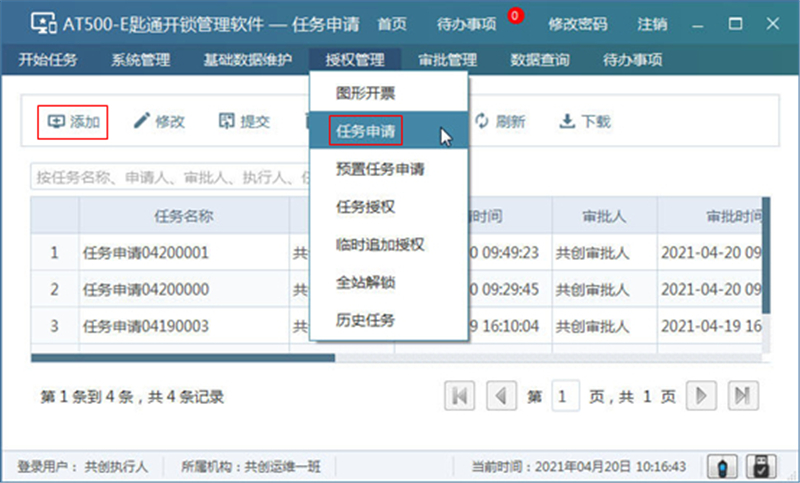Click the 修改 (Edit) pencil button
The height and width of the screenshot is (483, 800).
[159, 122]
